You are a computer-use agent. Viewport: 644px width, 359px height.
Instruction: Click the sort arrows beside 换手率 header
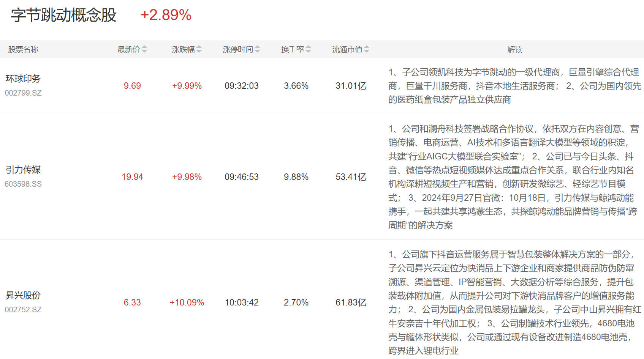(x=309, y=49)
